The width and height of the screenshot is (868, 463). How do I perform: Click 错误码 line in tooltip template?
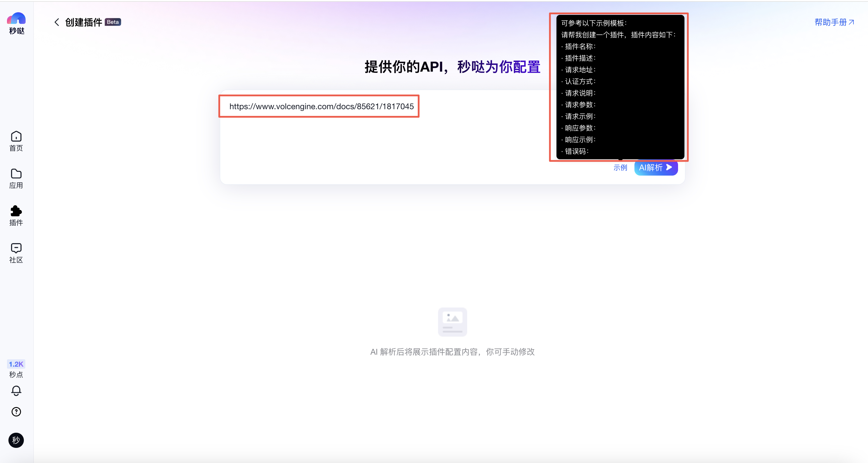[x=576, y=151]
